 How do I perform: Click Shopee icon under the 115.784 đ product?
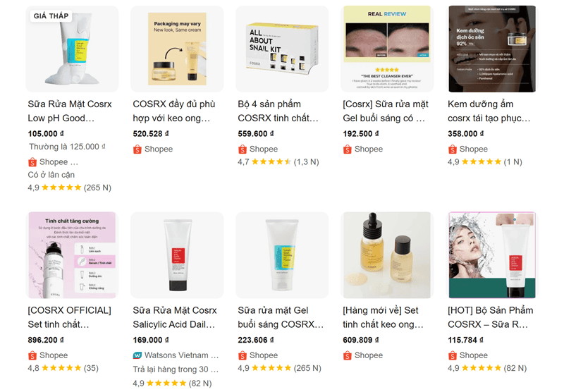453,355
